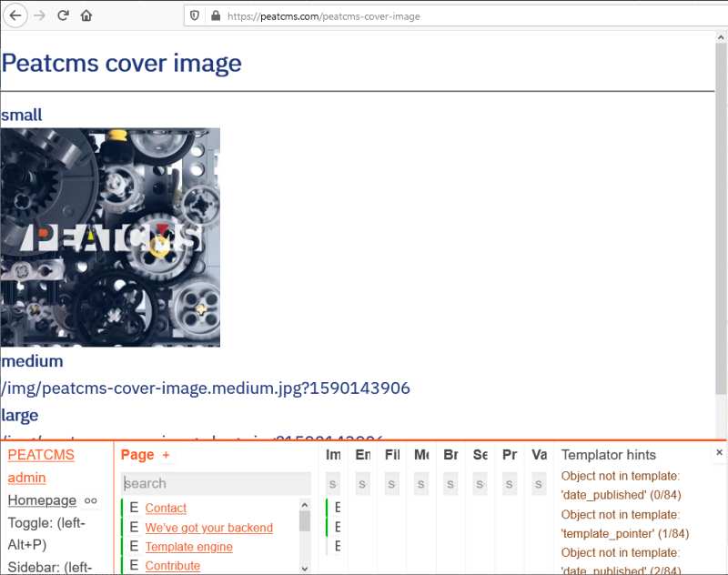Focus the search field under Me
Viewport: 728px width, 575px height.
click(x=421, y=484)
